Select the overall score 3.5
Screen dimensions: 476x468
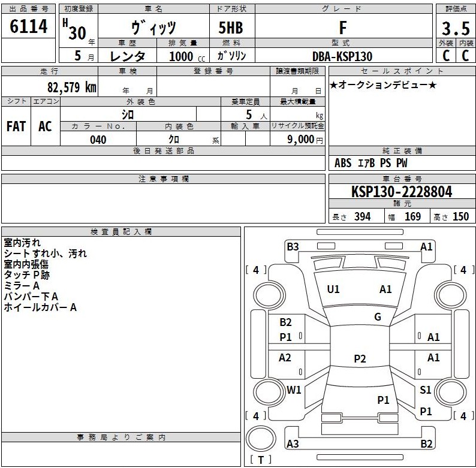[x=456, y=29]
